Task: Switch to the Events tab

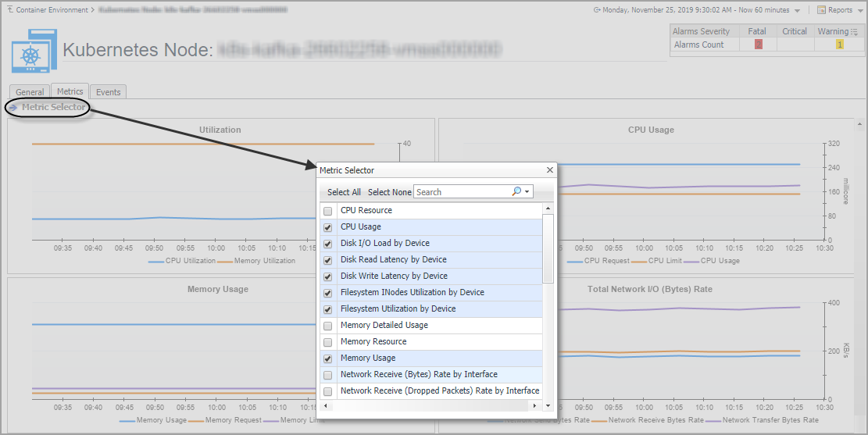Action: click(108, 92)
